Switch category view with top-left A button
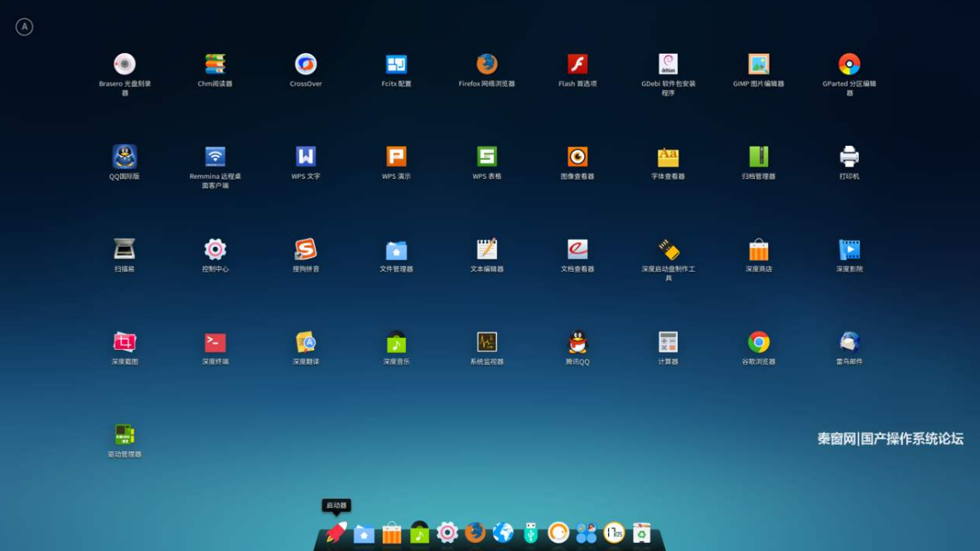980x551 pixels. (x=25, y=27)
